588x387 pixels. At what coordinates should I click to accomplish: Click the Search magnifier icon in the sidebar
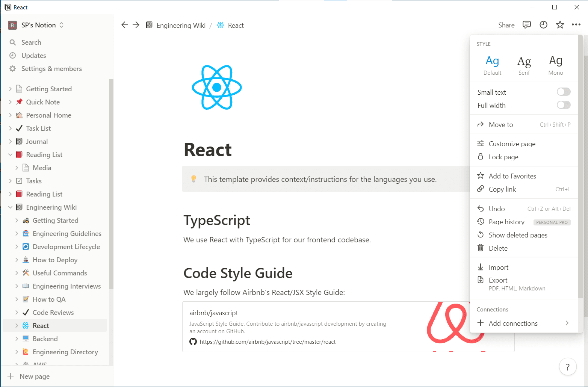(13, 42)
